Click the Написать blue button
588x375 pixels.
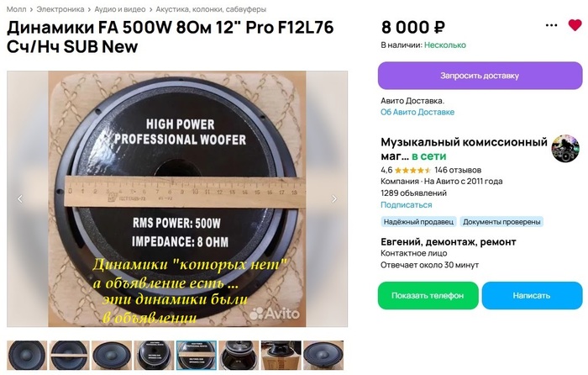(532, 295)
